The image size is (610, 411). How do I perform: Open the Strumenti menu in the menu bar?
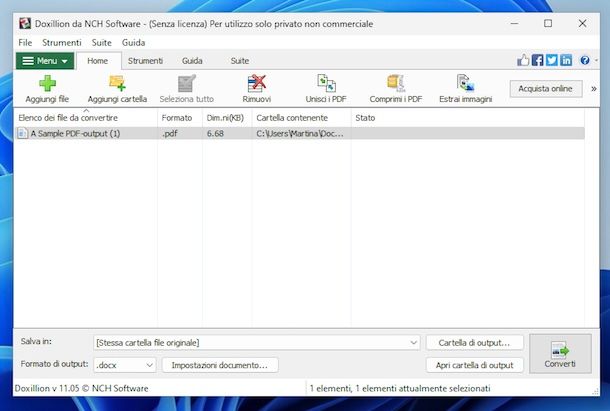62,42
